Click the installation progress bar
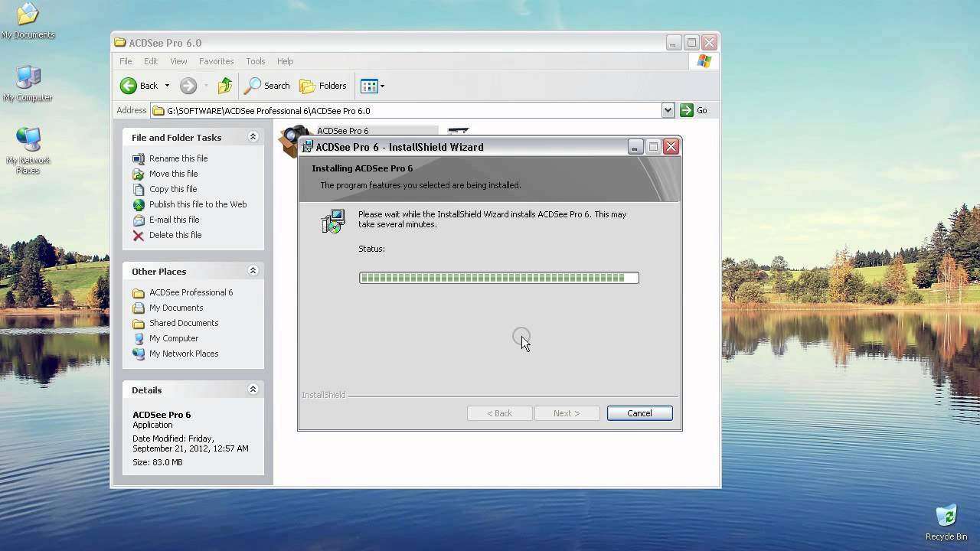The width and height of the screenshot is (980, 551). click(499, 278)
